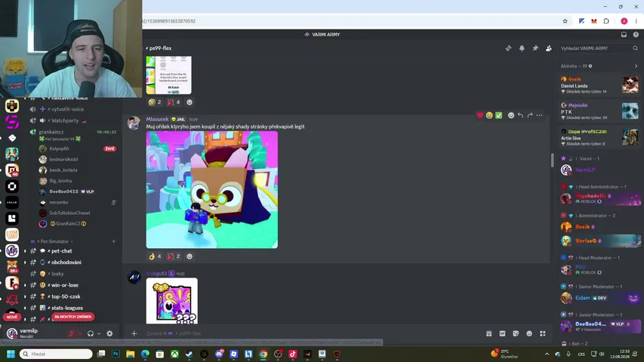644x362 pixels.
Task: Open the squirrel pet image attachment
Action: [212, 189]
